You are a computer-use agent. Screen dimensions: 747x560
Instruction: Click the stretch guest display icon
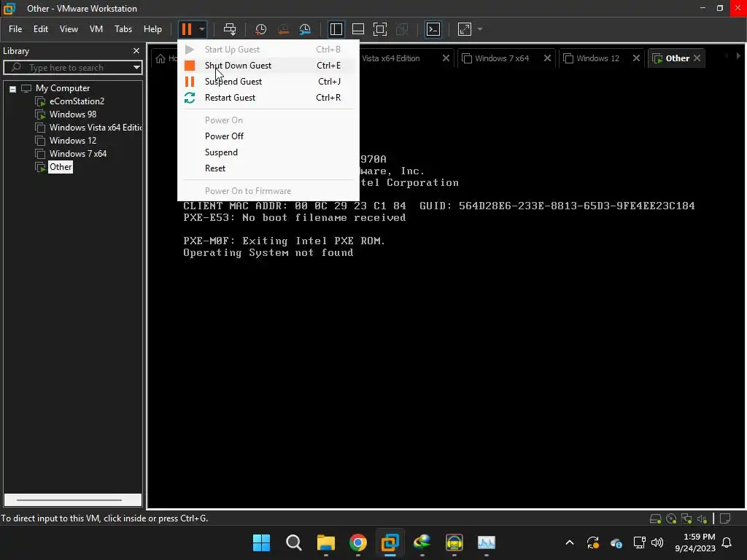pyautogui.click(x=465, y=29)
